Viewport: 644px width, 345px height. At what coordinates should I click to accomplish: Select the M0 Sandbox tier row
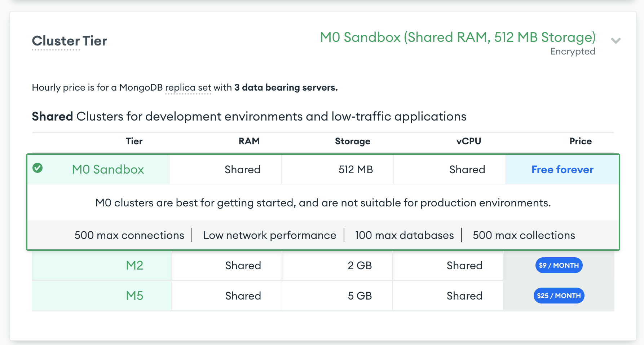pos(323,170)
